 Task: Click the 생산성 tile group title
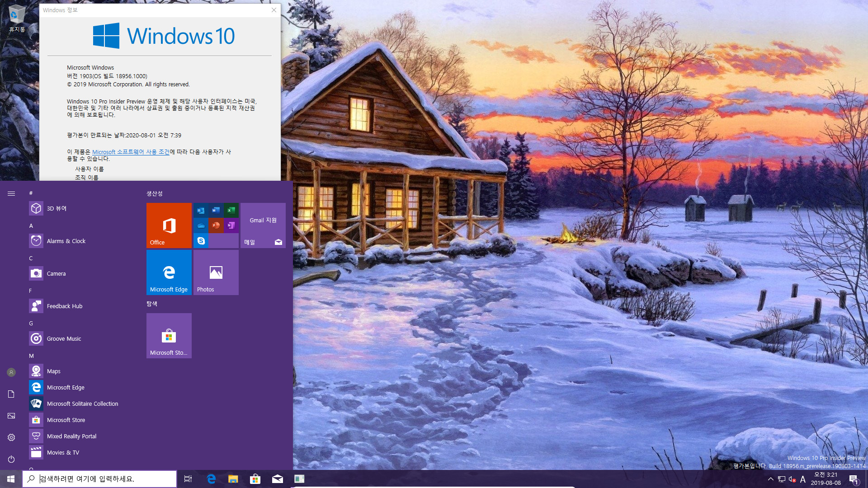point(154,193)
